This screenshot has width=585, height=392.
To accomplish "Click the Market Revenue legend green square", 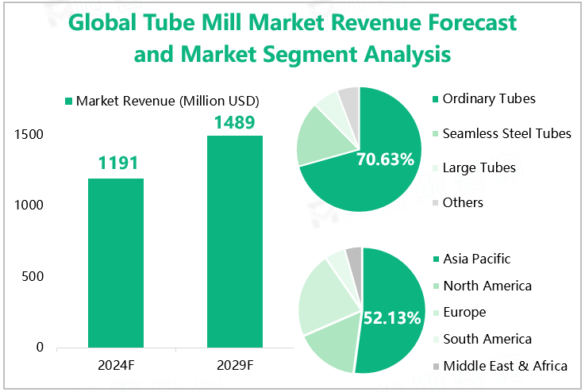I will (68, 102).
